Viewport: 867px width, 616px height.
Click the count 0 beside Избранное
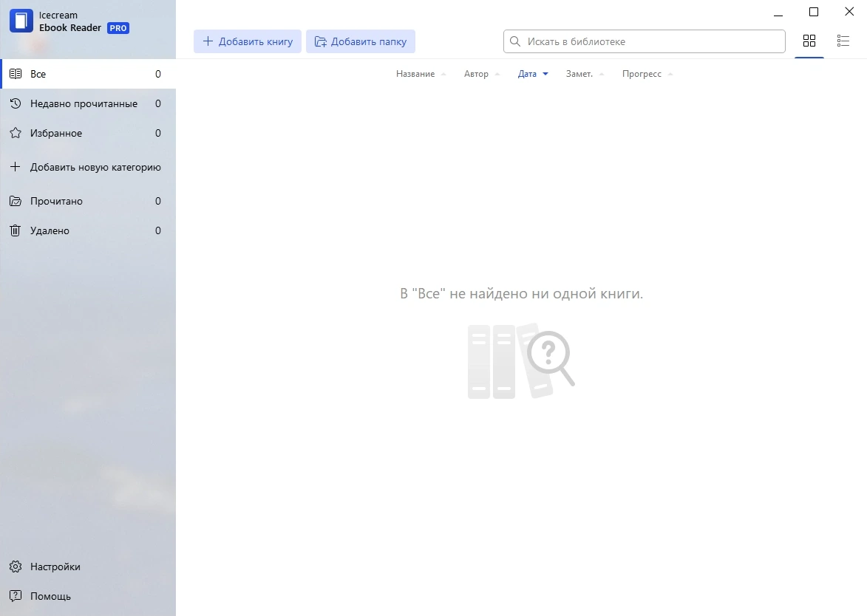tap(158, 133)
